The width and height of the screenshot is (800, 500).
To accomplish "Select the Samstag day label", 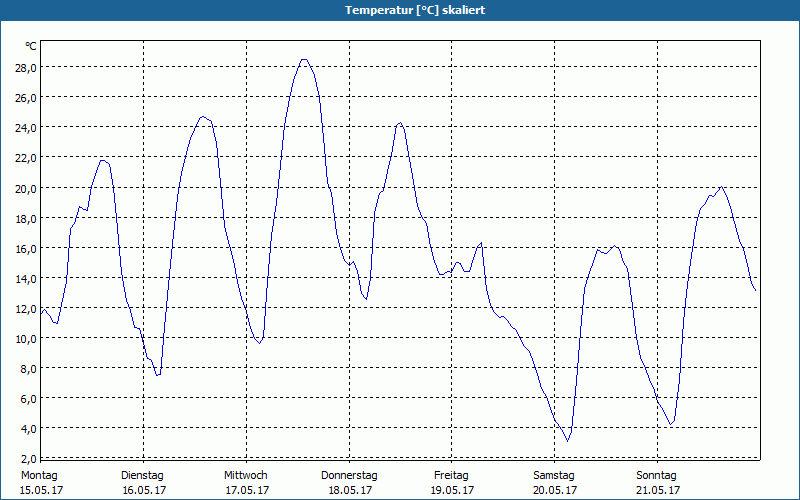I will [554, 476].
